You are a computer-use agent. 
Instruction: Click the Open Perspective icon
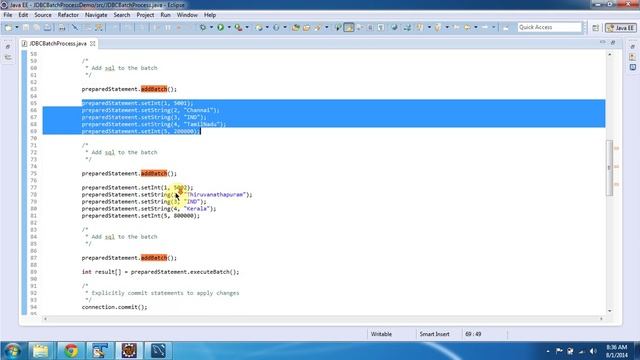click(596, 28)
